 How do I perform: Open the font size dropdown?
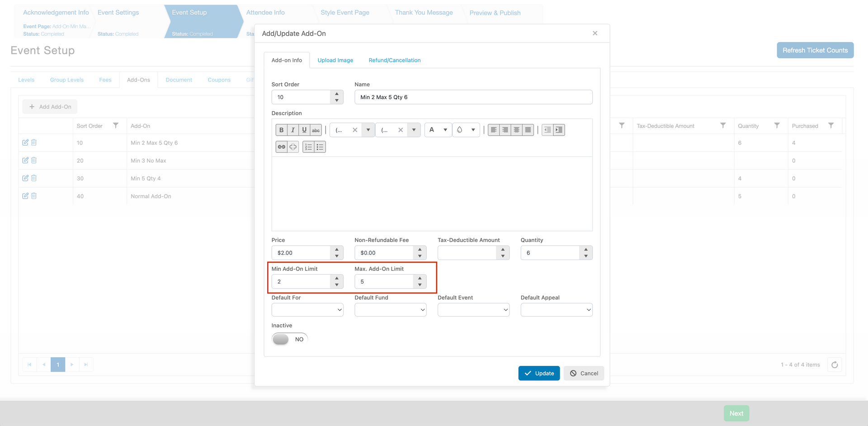point(414,130)
